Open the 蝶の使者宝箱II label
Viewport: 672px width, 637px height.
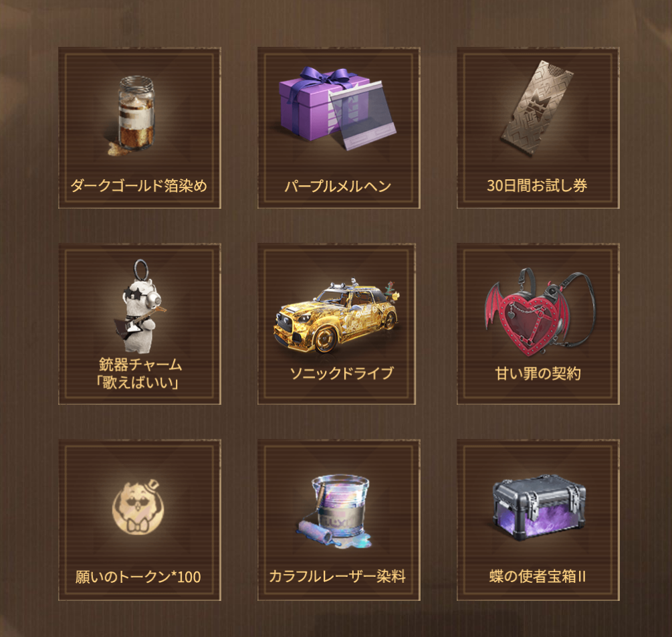[538, 576]
